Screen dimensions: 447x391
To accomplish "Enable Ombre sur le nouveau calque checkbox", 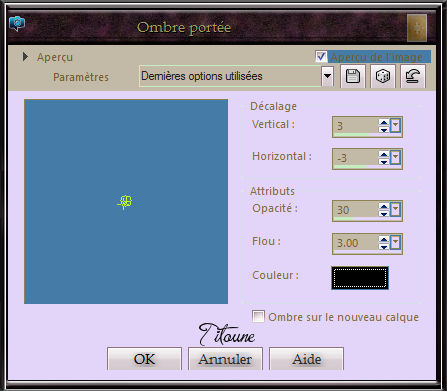I will pyautogui.click(x=258, y=316).
